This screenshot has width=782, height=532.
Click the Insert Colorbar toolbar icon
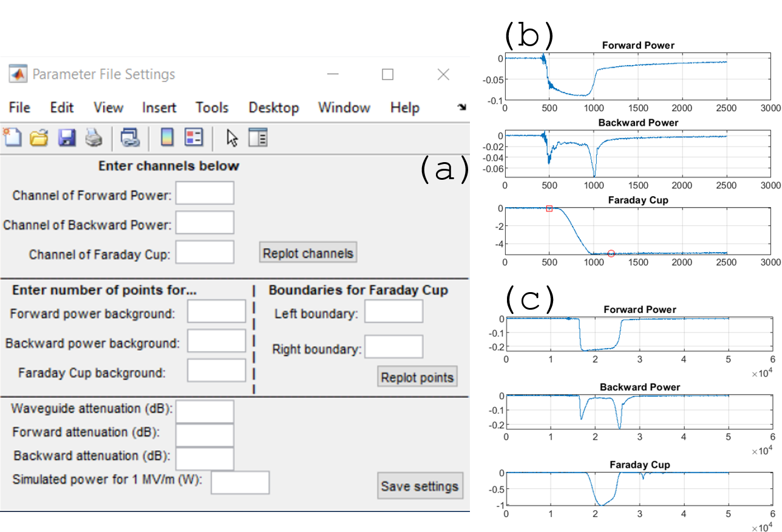click(x=167, y=138)
